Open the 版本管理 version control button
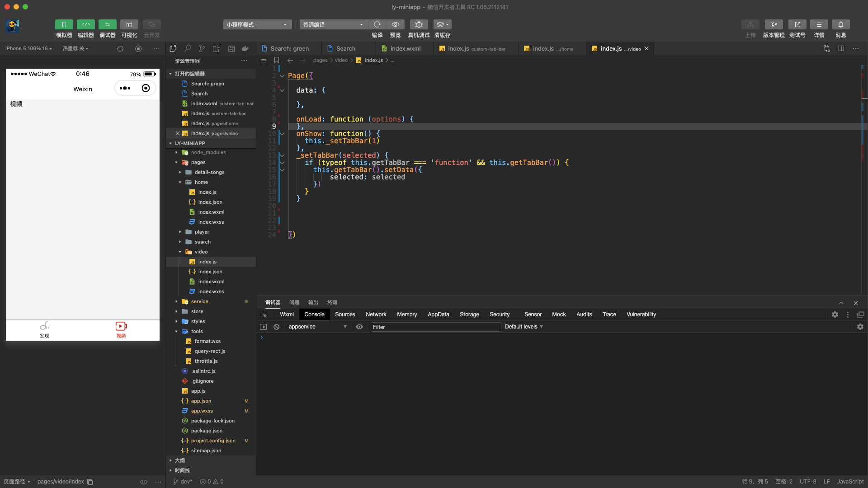 pyautogui.click(x=774, y=24)
